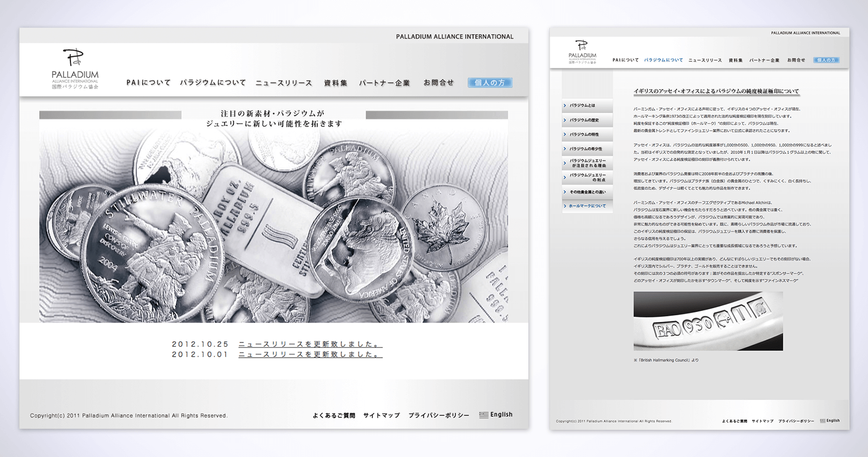Select sidebar item 'その他貴金属との違い'
The width and height of the screenshot is (868, 457).
tap(588, 192)
